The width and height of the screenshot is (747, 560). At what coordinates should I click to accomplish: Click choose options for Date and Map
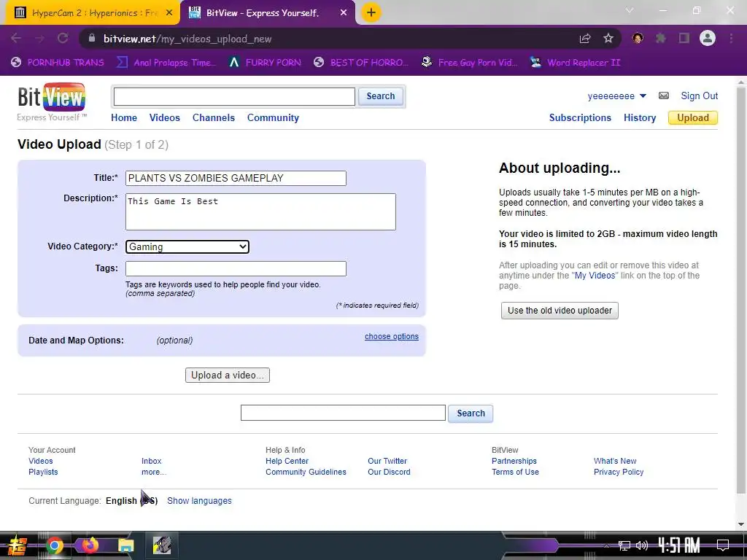[392, 336]
